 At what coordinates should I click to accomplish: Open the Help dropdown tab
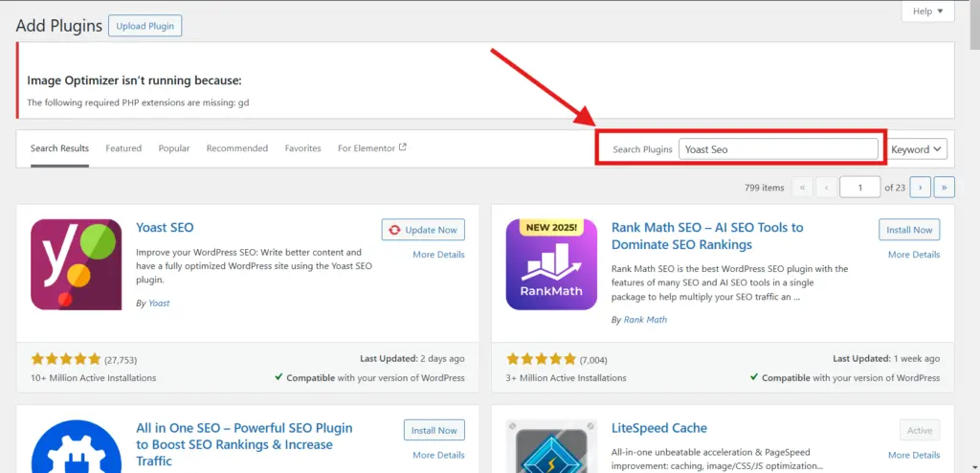(x=927, y=11)
